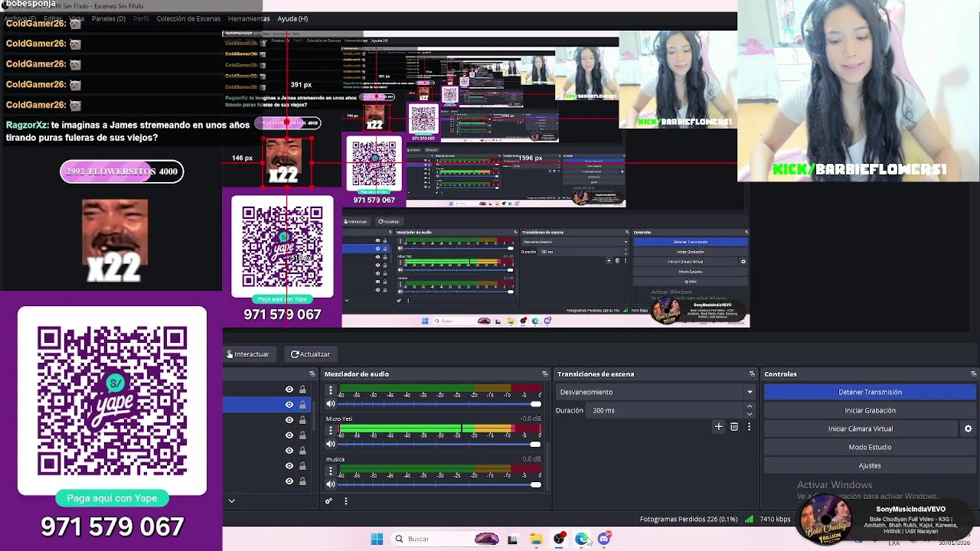Mute the top mixer channel speaker
This screenshot has height=551, width=980.
[331, 403]
